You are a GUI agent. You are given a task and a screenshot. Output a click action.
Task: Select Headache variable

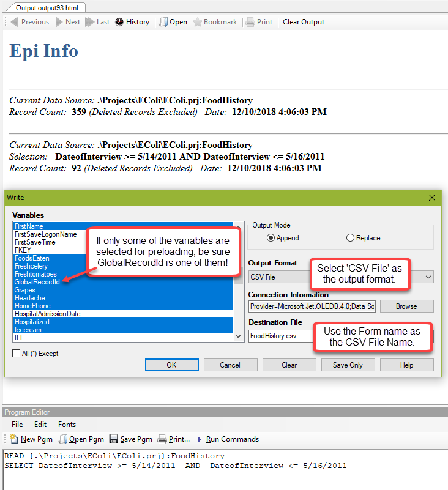(x=124, y=298)
